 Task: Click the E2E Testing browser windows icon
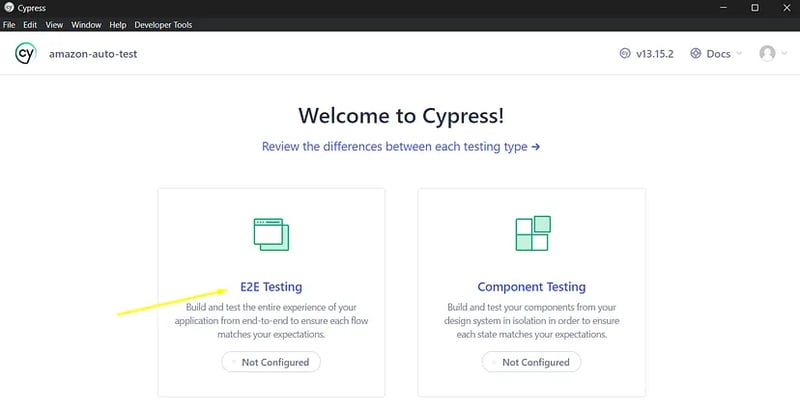[x=271, y=235]
